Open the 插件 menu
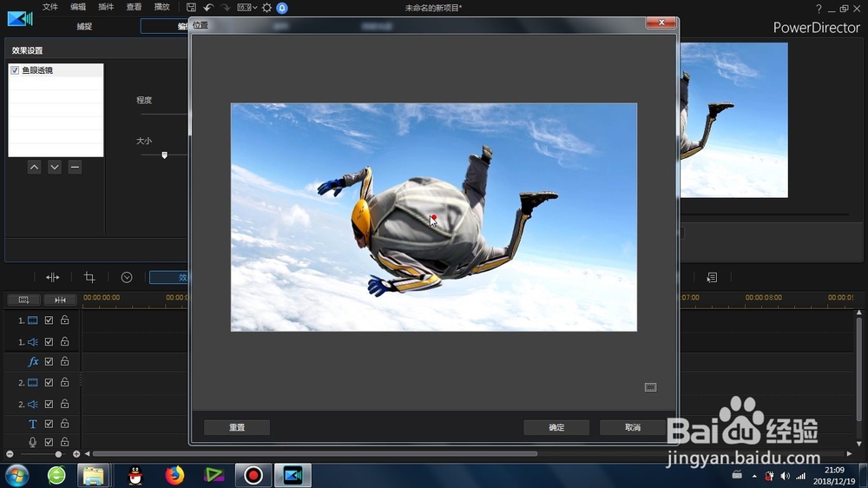This screenshot has height=488, width=868. pyautogui.click(x=106, y=7)
